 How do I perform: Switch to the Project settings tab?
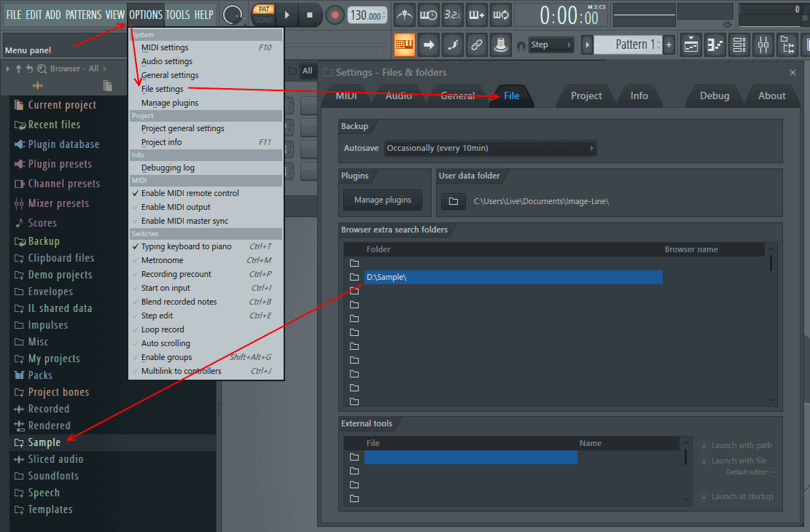click(586, 95)
